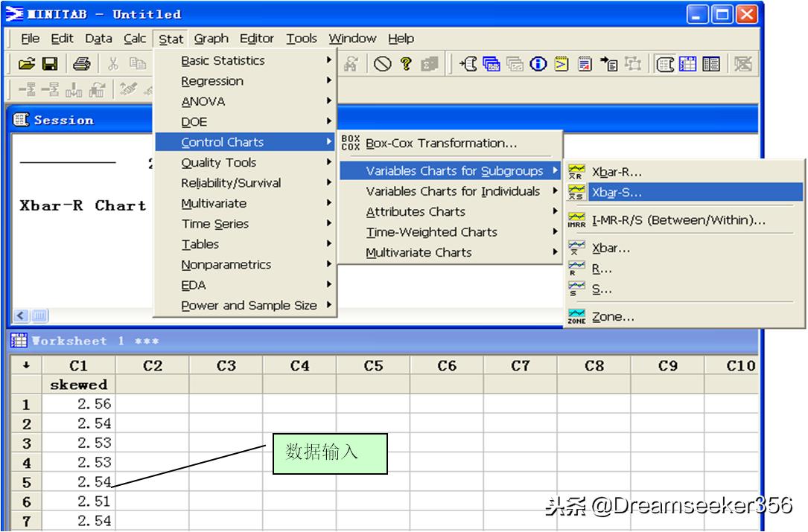Open the Window menu
Viewport: 808px width, 532px height.
point(352,38)
